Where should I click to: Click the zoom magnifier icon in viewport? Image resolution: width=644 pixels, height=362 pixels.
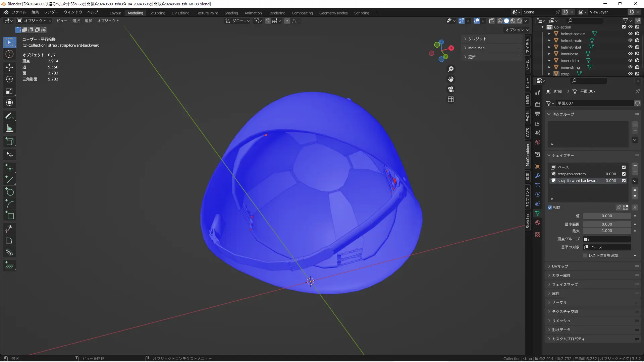pos(451,69)
